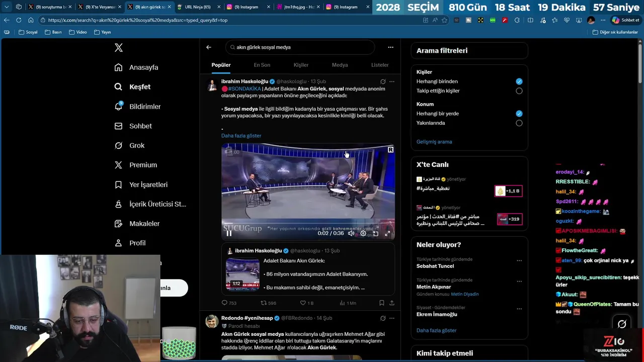This screenshot has width=644, height=362.
Task: Open 'Gelişmiş arama' link
Action: pos(434,142)
